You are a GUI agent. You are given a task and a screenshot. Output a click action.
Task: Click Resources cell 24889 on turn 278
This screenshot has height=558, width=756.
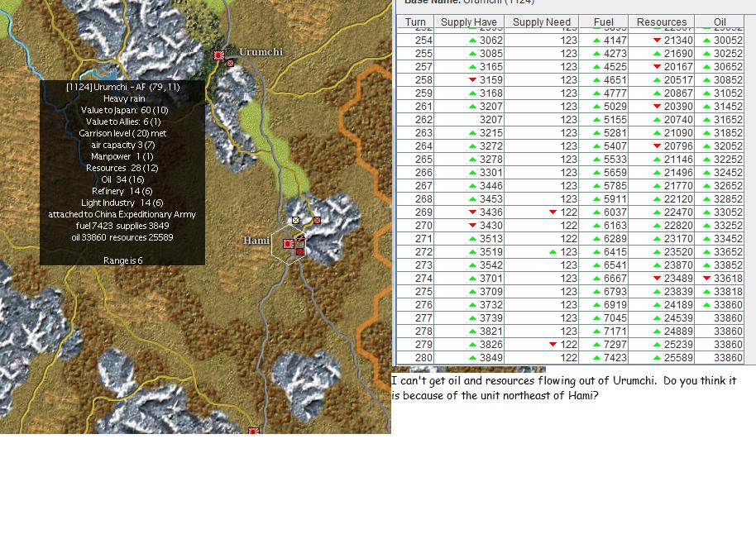(x=662, y=331)
